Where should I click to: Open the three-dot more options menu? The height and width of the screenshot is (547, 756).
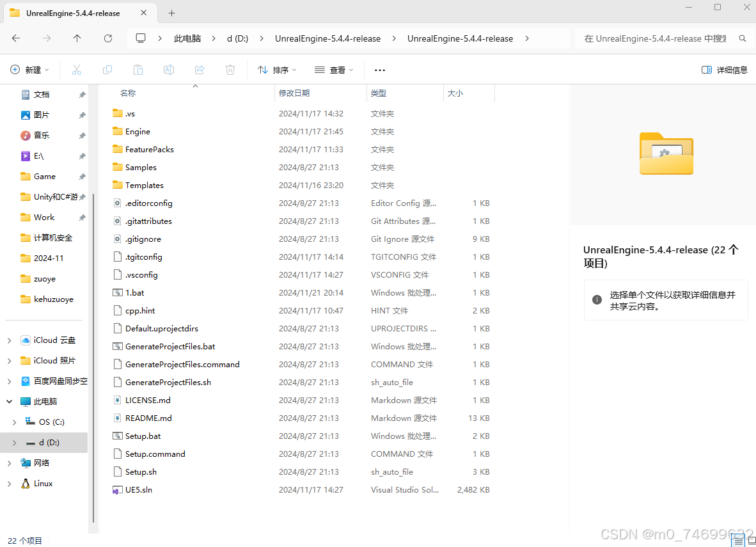(380, 70)
